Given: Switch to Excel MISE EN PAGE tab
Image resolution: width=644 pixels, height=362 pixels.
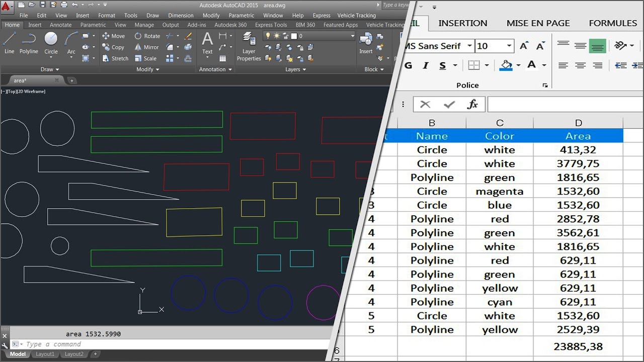Looking at the screenshot, I should click(x=538, y=23).
